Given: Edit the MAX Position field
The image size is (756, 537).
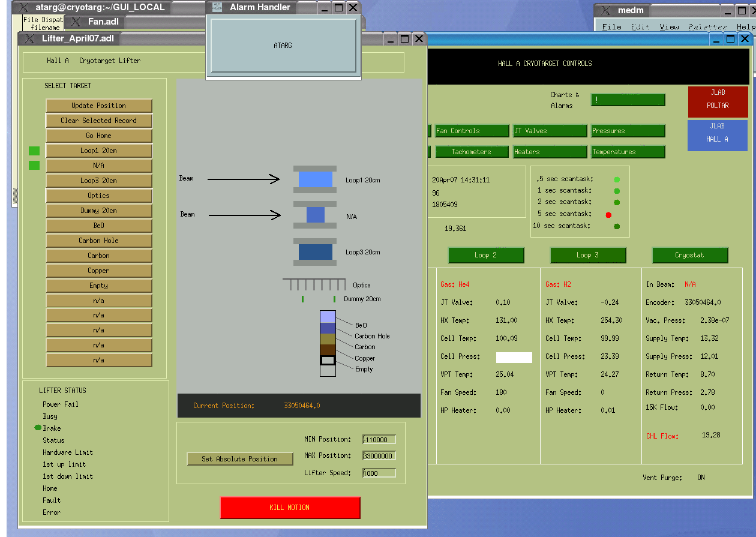Looking at the screenshot, I should pyautogui.click(x=379, y=456).
